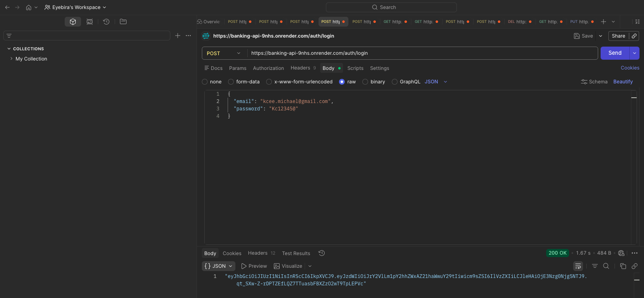This screenshot has width=644, height=298.
Task: Open the Test Results response tab
Action: point(296,253)
